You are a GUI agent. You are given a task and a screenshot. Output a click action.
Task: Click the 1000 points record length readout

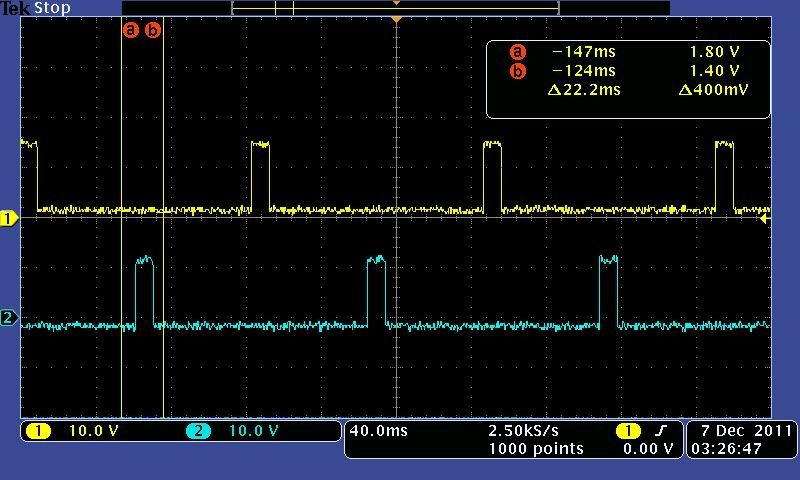[x=535, y=449]
